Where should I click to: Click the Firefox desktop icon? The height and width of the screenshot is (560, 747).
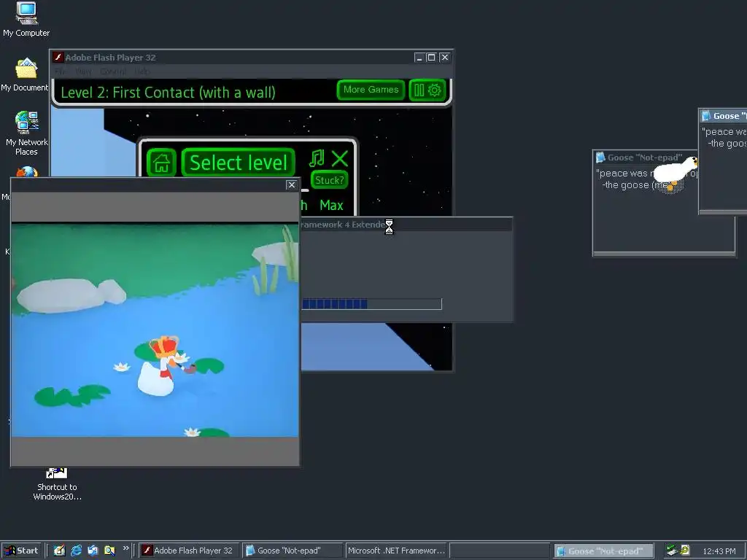coord(27,172)
